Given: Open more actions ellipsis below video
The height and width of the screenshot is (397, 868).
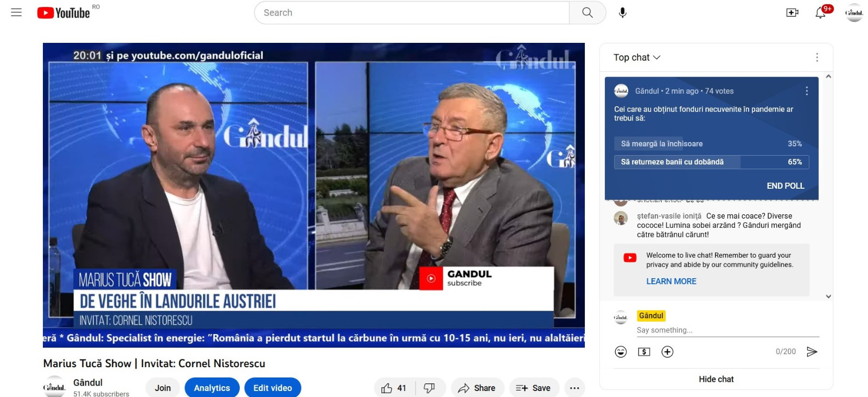Looking at the screenshot, I should (575, 388).
